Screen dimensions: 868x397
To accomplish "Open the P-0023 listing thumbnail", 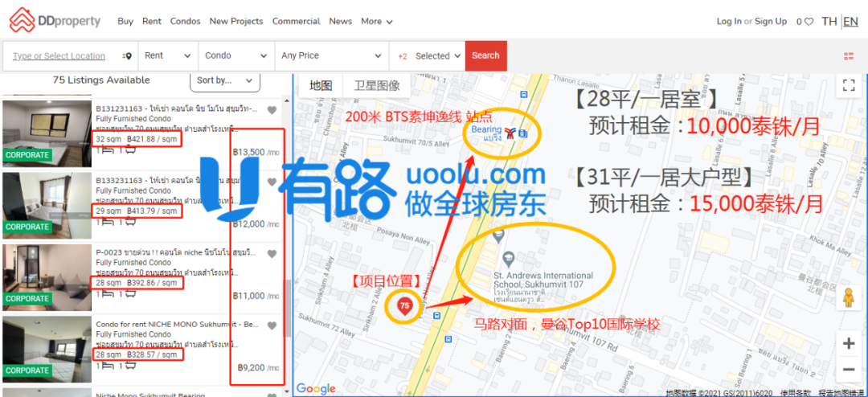I will click(x=47, y=277).
